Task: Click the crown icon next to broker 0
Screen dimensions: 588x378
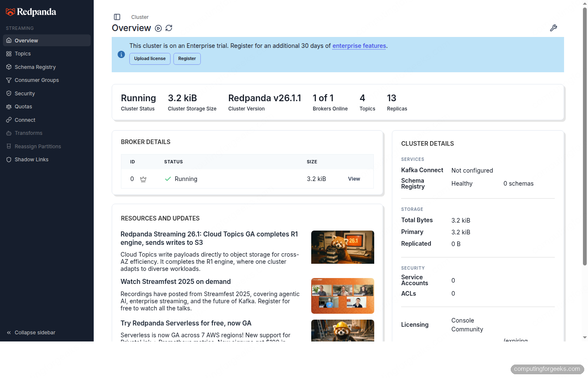Action: 143,178
